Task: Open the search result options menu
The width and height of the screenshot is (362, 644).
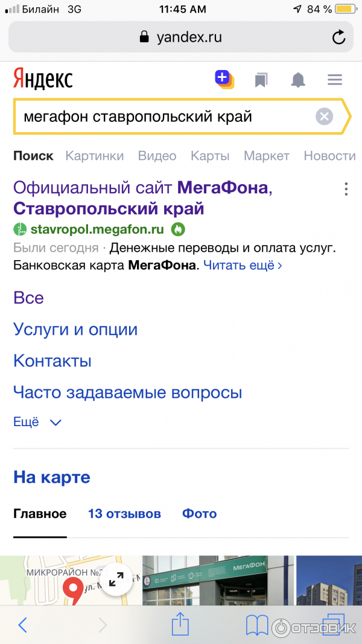Action: (346, 189)
